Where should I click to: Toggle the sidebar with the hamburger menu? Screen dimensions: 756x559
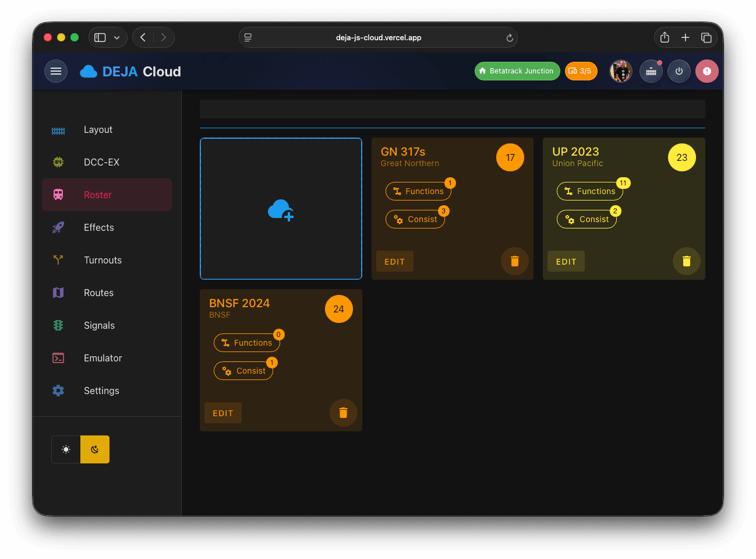click(x=55, y=71)
